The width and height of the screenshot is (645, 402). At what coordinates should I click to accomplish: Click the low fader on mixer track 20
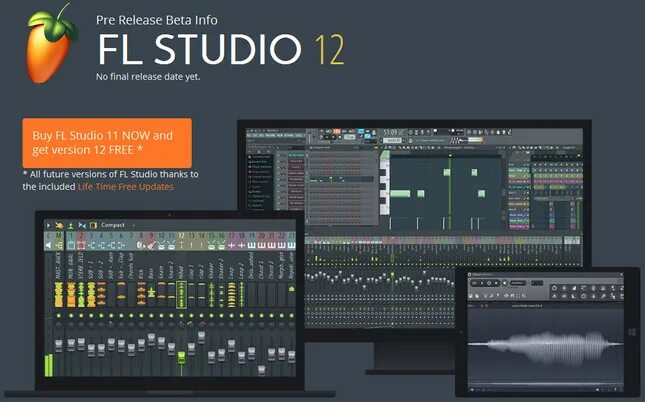(262, 369)
